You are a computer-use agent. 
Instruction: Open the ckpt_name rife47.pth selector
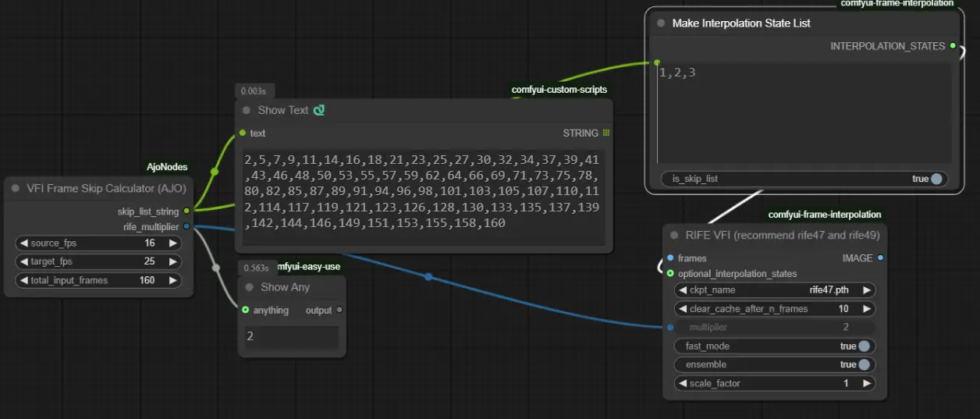coord(772,290)
